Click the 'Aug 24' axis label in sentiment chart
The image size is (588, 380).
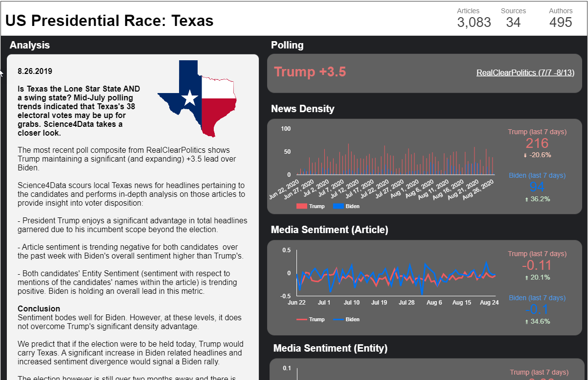(x=489, y=303)
